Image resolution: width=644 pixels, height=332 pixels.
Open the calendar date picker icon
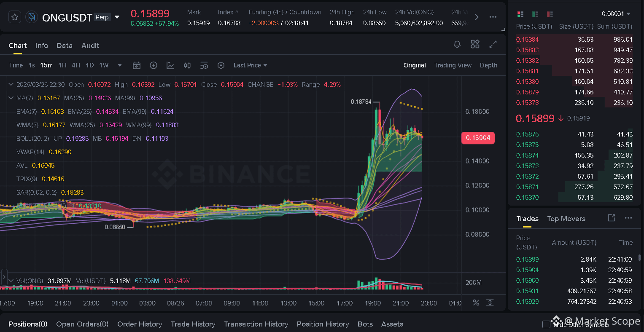click(x=137, y=65)
